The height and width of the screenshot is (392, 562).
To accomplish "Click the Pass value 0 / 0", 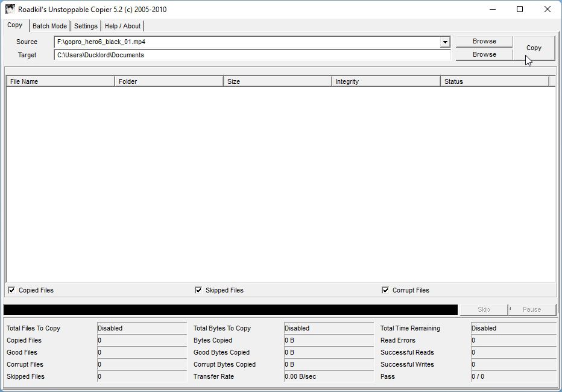I will 514,376.
